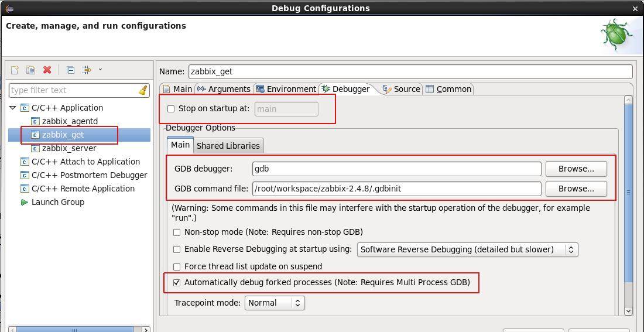Image resolution: width=644 pixels, height=332 pixels.
Task: Uncheck Automatically debug forked processes
Action: tap(177, 282)
